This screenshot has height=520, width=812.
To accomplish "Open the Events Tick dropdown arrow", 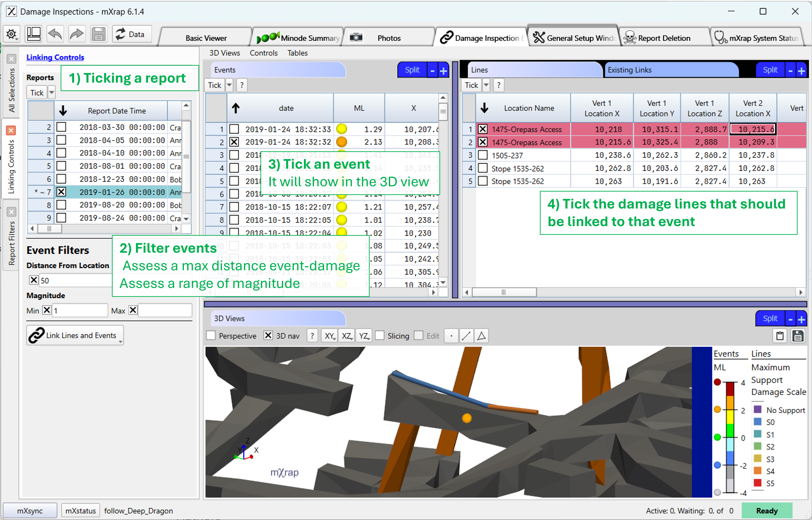I will click(x=229, y=85).
